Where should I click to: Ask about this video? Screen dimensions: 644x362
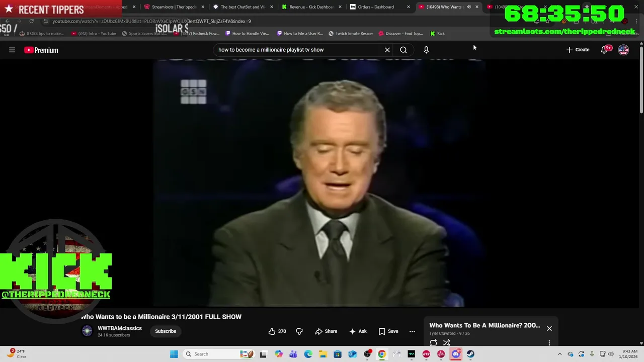(x=358, y=331)
